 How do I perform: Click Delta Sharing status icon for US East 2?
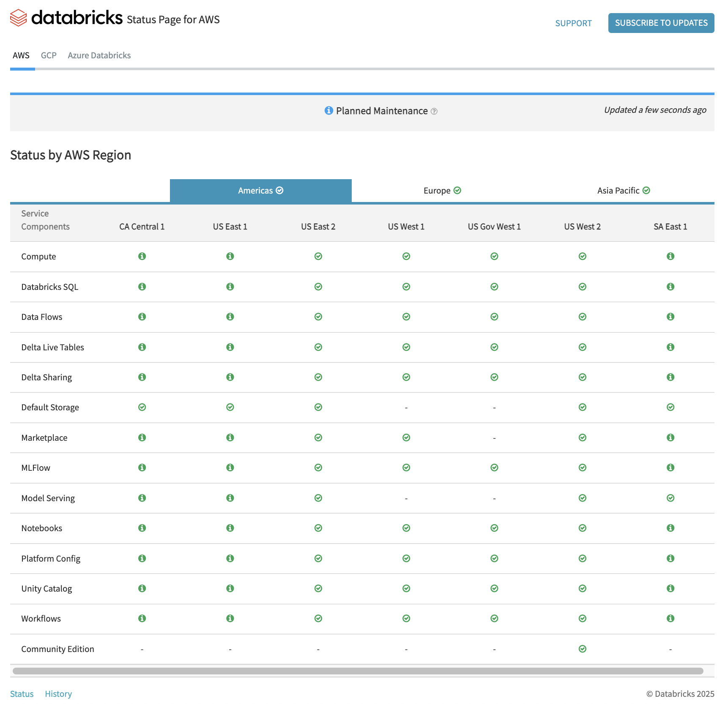pos(318,377)
